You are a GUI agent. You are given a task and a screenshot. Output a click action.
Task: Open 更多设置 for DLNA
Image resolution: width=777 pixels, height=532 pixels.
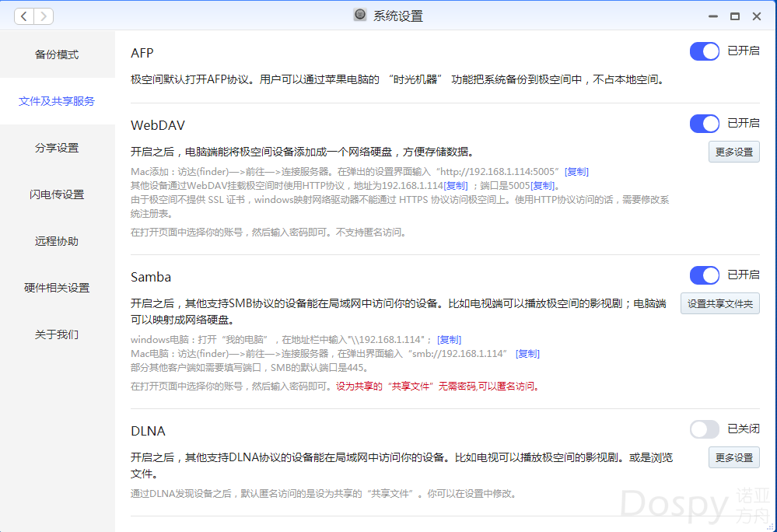coord(733,457)
